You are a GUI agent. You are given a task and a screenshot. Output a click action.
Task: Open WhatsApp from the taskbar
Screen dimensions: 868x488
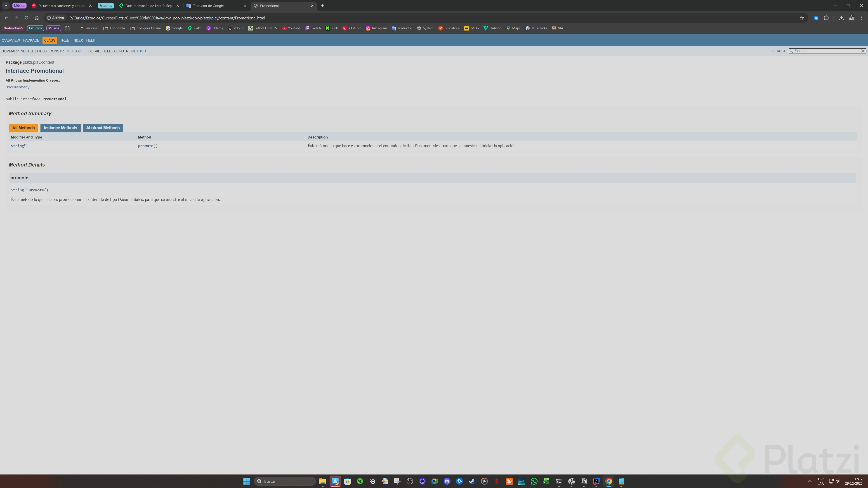[534, 481]
